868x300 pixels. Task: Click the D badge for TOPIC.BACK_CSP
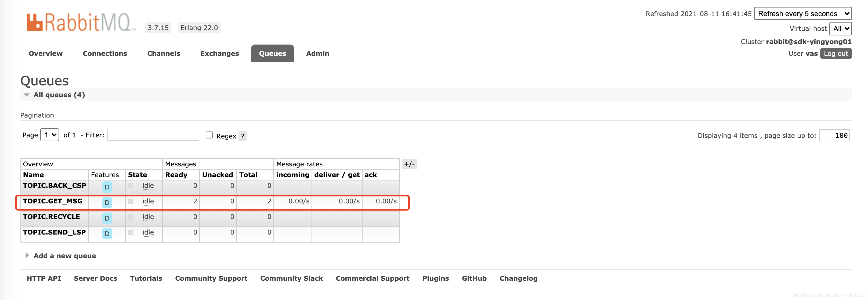[107, 187]
